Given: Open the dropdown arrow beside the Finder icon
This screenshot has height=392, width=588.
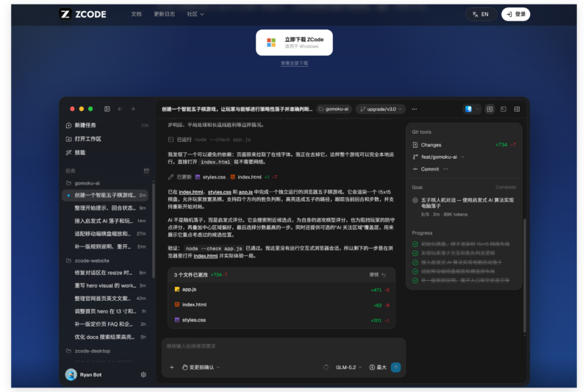Looking at the screenshot, I should [477, 109].
